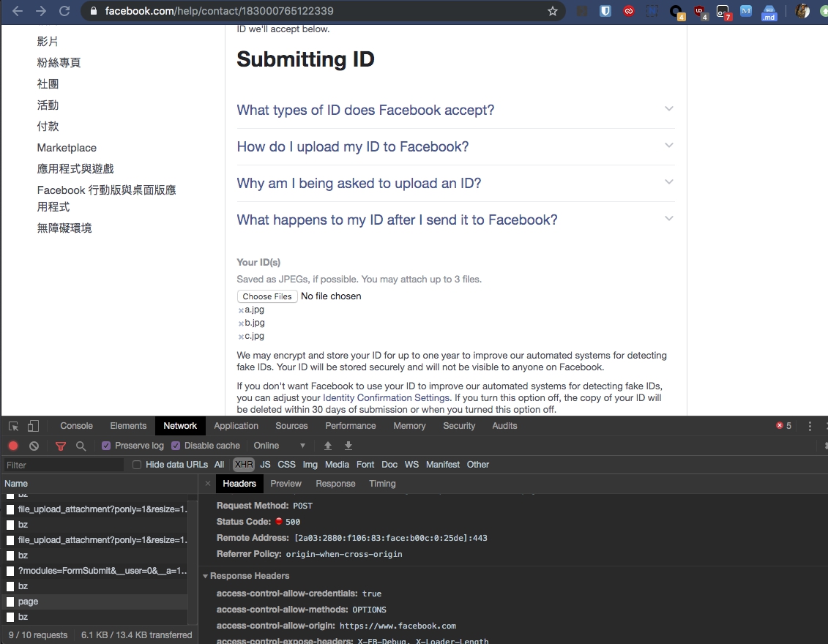Switch to the Application tab
This screenshot has height=644, width=828.
(x=236, y=426)
